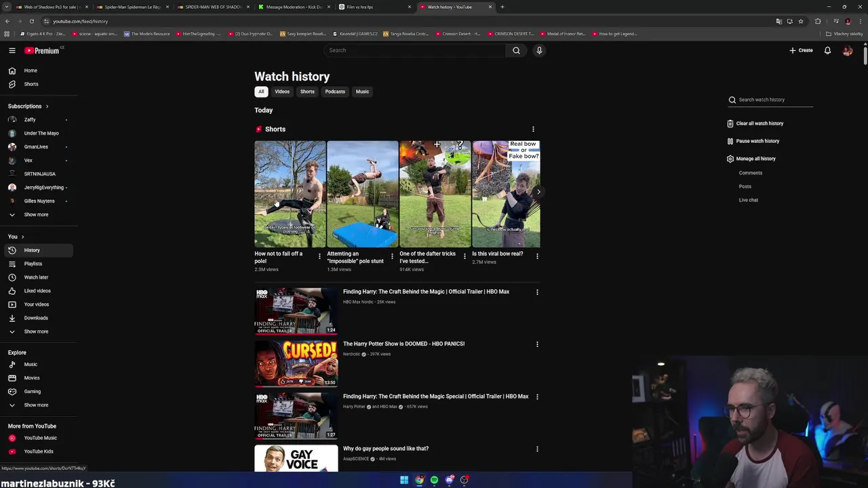This screenshot has height=488, width=868.
Task: Select the Music filter chip
Action: [363, 91]
